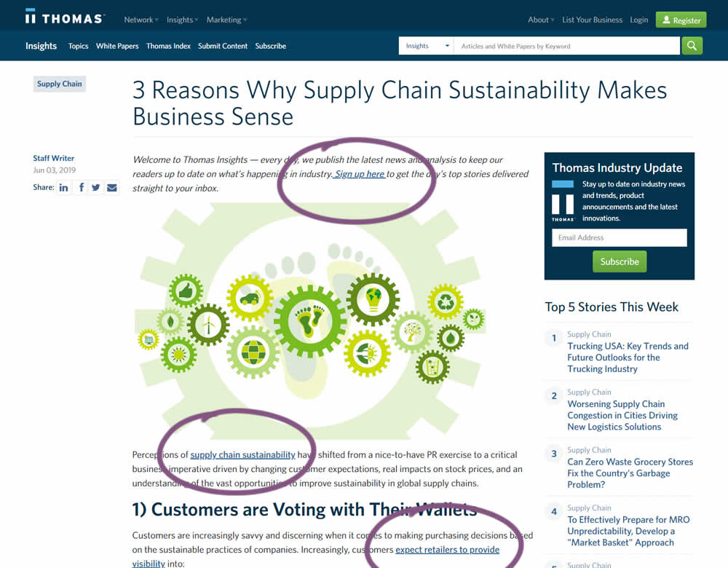The image size is (728, 568).
Task: Open the Marketing dropdown menu
Action: coord(226,20)
